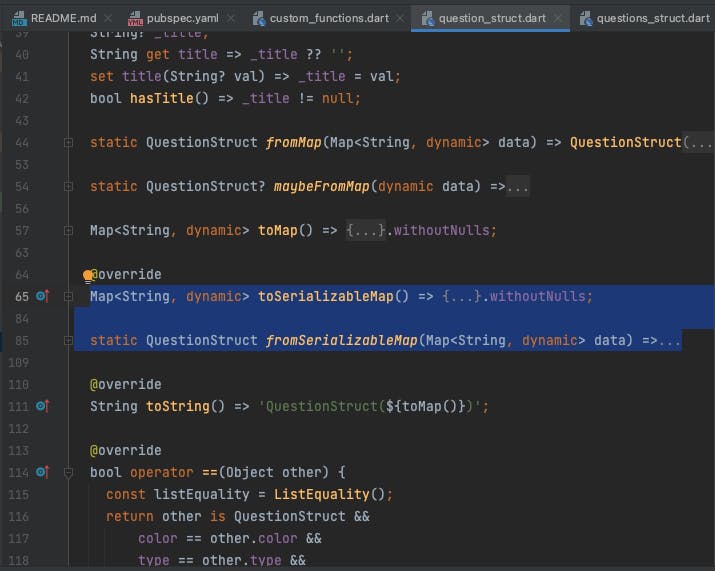Click the ListEquality() constructor call
715x571 pixels.
pos(329,494)
